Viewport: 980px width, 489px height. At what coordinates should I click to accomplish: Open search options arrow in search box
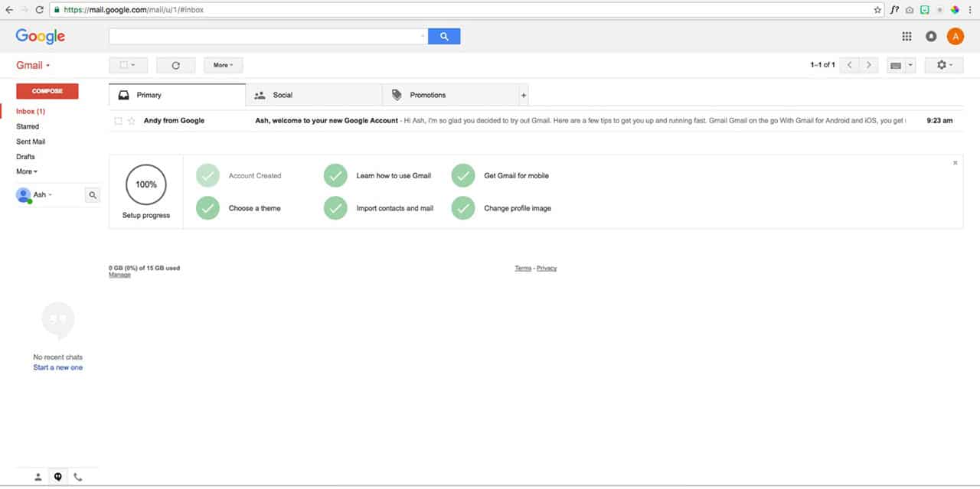click(x=423, y=36)
